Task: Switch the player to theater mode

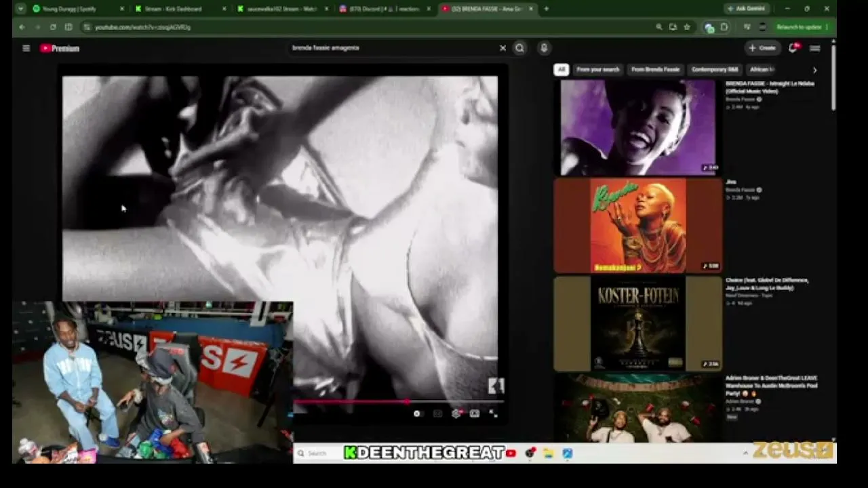Action: click(475, 413)
